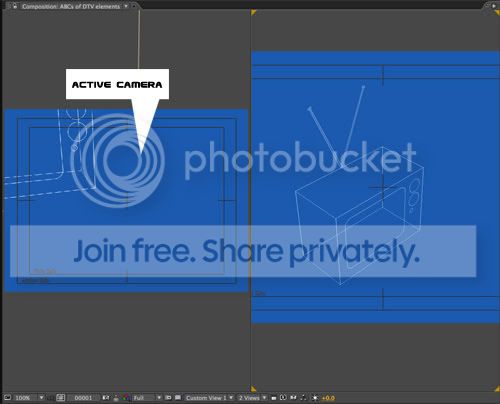Click the Reset Exposure icon
Image resolution: width=500 pixels, height=404 pixels.
pyautogui.click(x=315, y=398)
